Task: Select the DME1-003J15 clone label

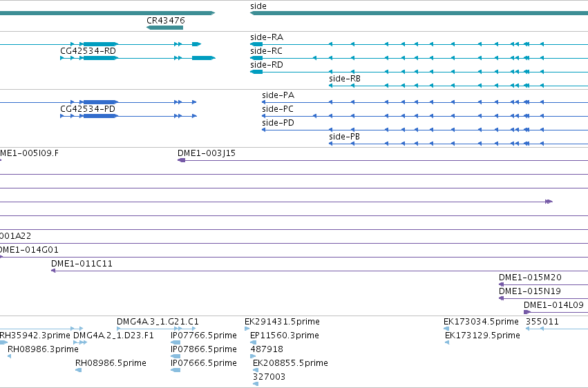Action: point(207,153)
